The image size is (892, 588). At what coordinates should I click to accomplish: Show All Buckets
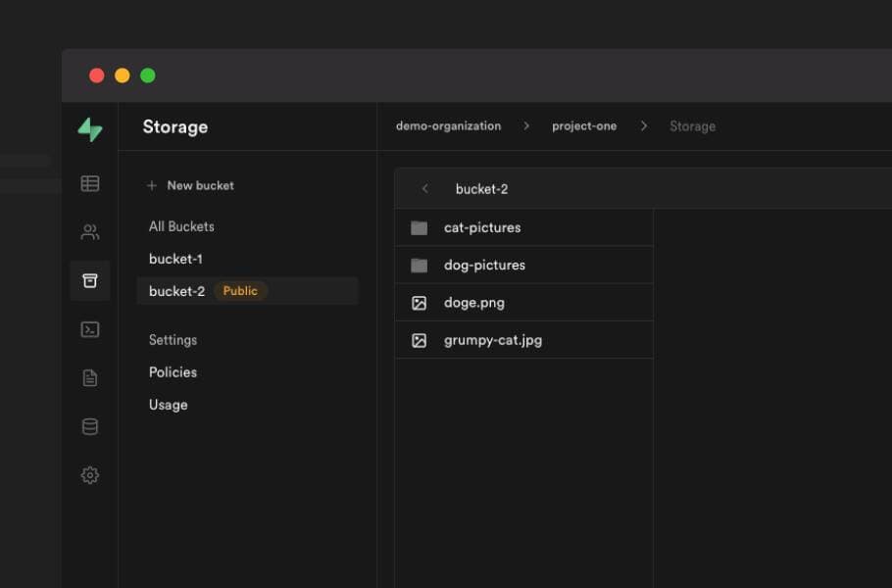181,226
